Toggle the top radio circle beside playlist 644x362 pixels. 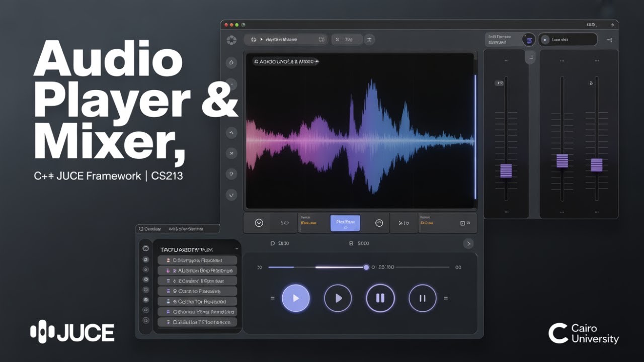[x=146, y=248]
